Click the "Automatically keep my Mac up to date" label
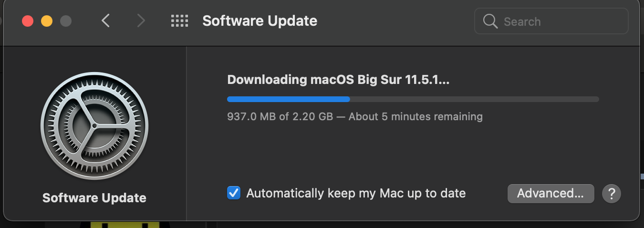 [x=356, y=193]
